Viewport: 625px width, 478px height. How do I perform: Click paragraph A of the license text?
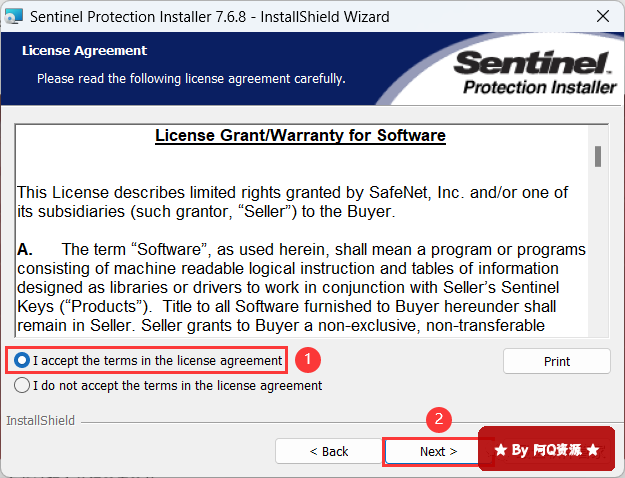pyautogui.click(x=300, y=287)
